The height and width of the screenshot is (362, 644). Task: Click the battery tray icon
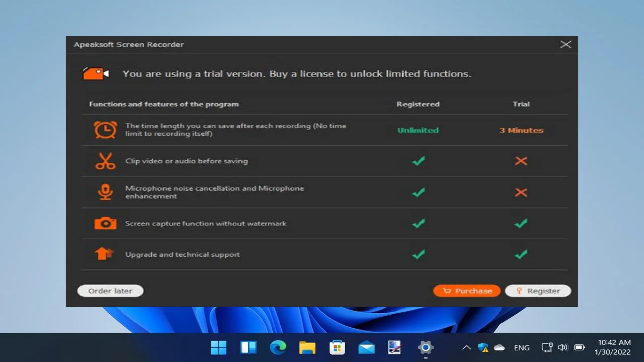coord(579,347)
